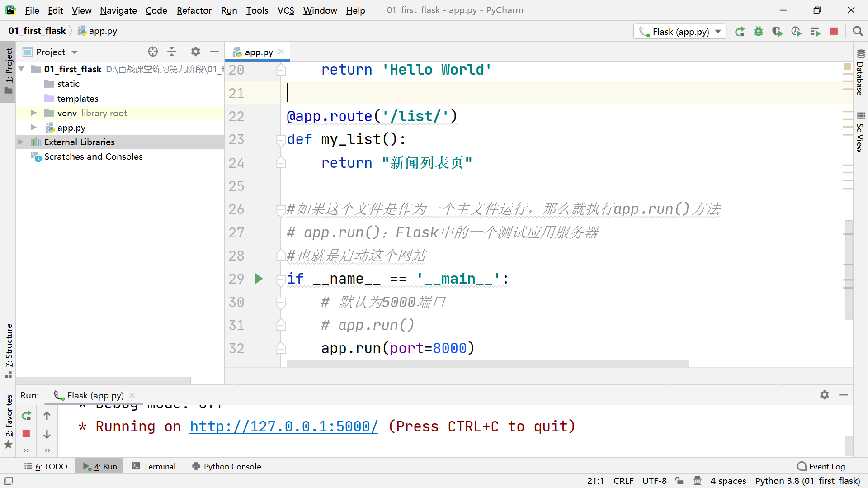Open the 6: TODO tool tab
Screen dimensions: 868x488
coord(46,466)
